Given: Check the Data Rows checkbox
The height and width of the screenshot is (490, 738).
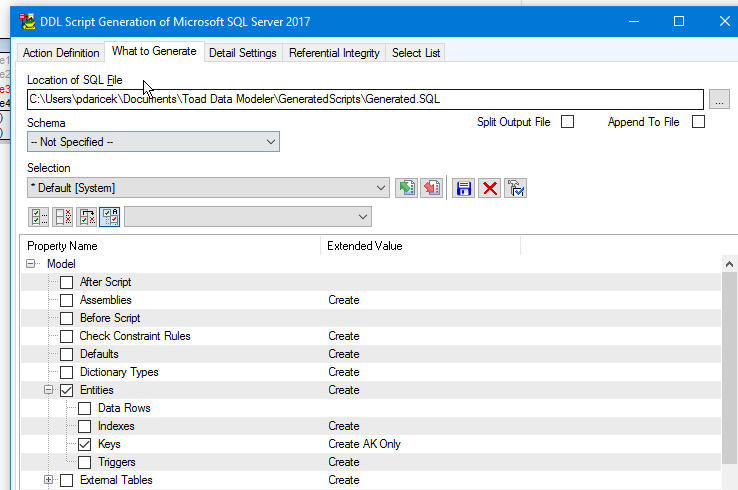Looking at the screenshot, I should 84,408.
